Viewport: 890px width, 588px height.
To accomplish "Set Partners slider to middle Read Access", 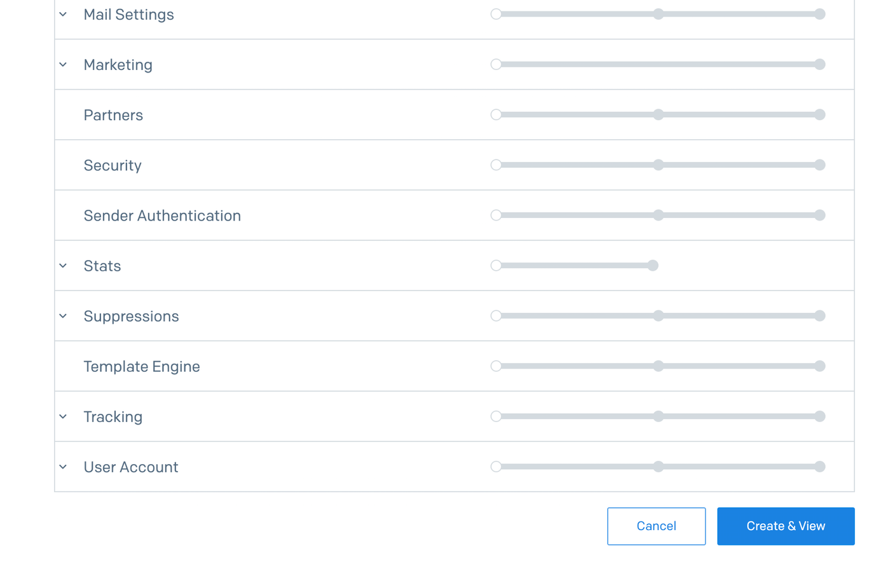I will click(x=659, y=114).
